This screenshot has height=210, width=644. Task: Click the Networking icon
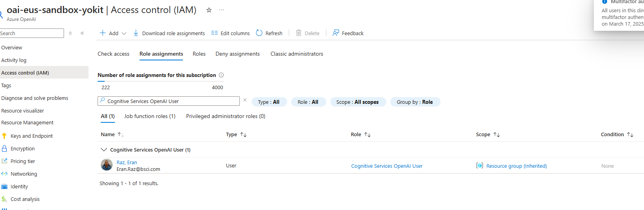(x=4, y=174)
